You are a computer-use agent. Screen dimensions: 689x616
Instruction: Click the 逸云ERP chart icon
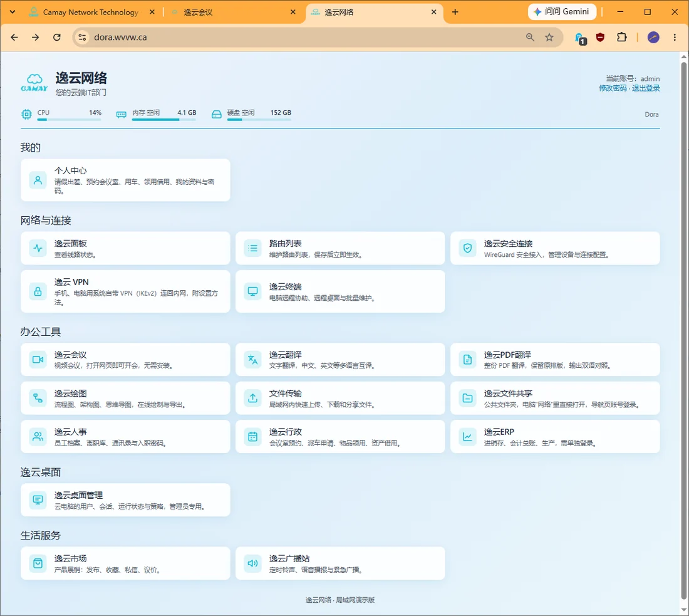click(x=467, y=437)
